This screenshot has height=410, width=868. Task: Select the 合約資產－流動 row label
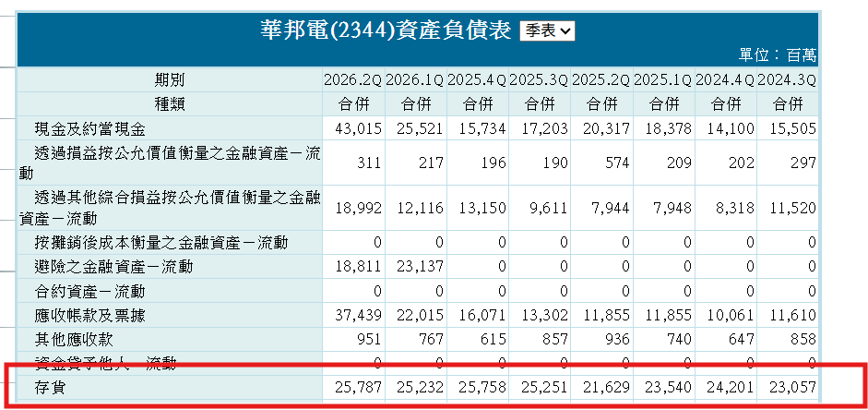(89, 291)
